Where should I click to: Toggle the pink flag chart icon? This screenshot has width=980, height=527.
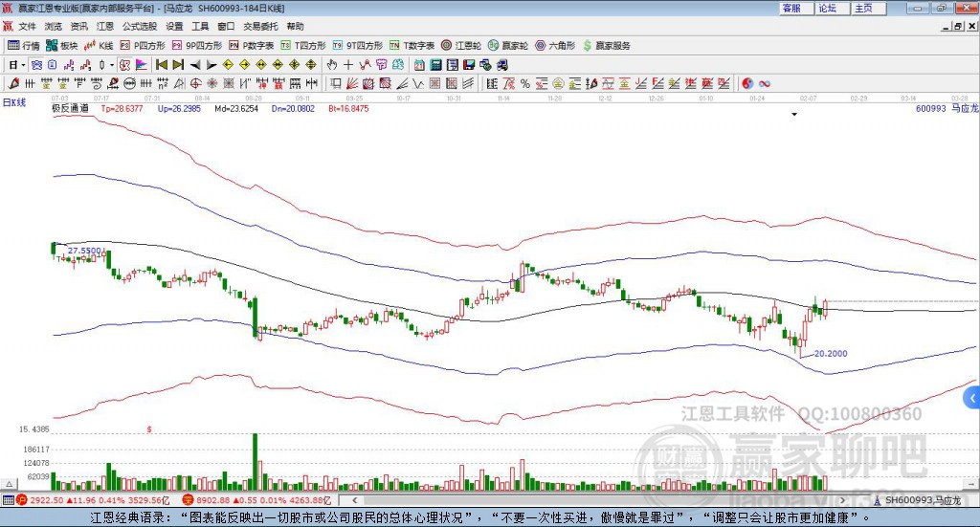(x=142, y=65)
